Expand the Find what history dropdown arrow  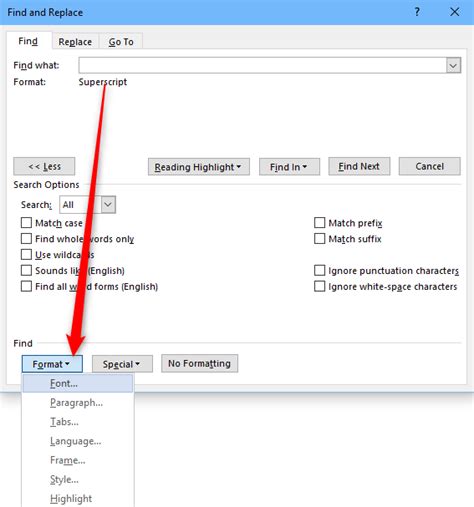point(453,65)
